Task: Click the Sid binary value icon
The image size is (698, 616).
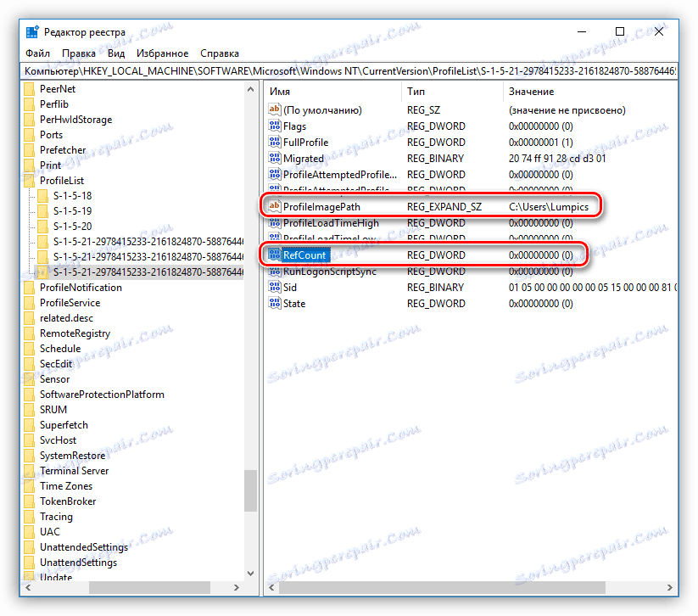Action: pos(275,288)
